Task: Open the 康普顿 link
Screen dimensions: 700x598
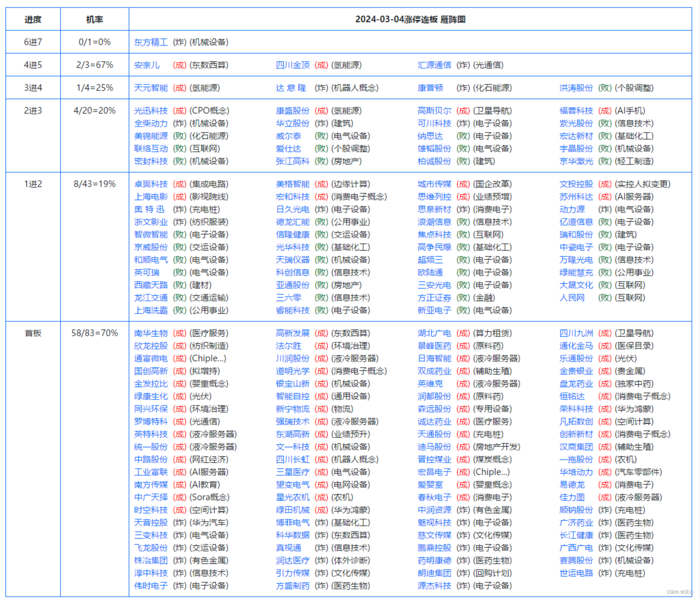Action: pyautogui.click(x=431, y=88)
